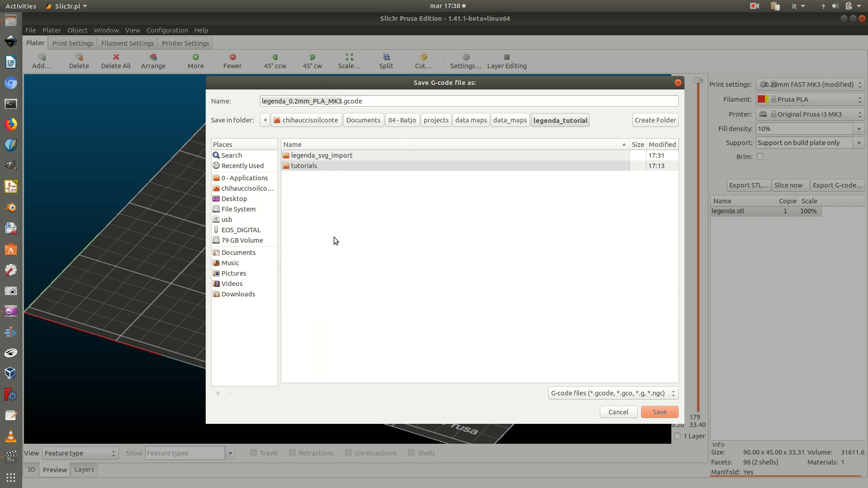This screenshot has width=868, height=488.
Task: Click the Fewer copies icon
Action: click(232, 57)
